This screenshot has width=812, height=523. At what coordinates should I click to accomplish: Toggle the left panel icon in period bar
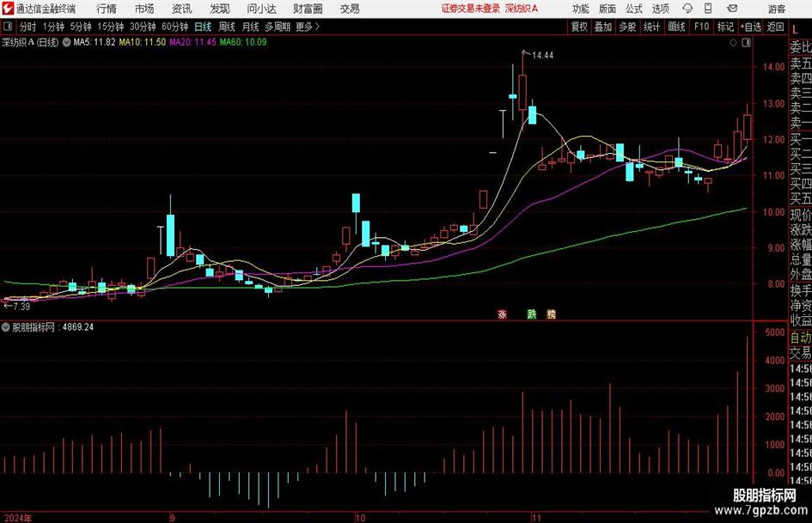8,27
